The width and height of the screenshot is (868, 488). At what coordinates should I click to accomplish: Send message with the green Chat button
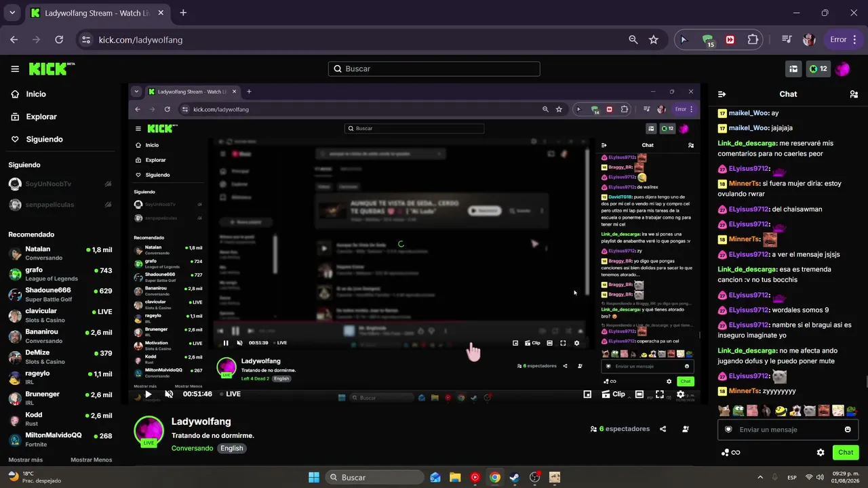[846, 452]
